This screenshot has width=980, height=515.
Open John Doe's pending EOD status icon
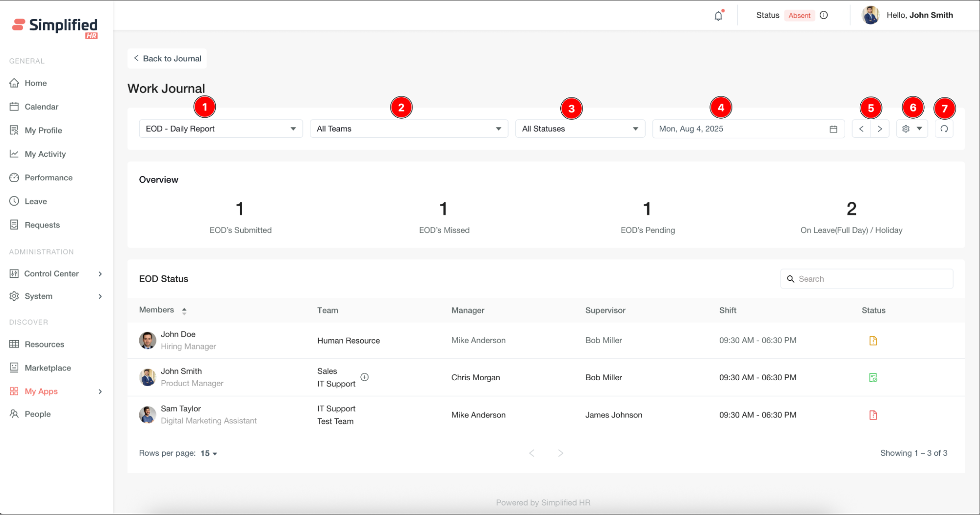(873, 341)
